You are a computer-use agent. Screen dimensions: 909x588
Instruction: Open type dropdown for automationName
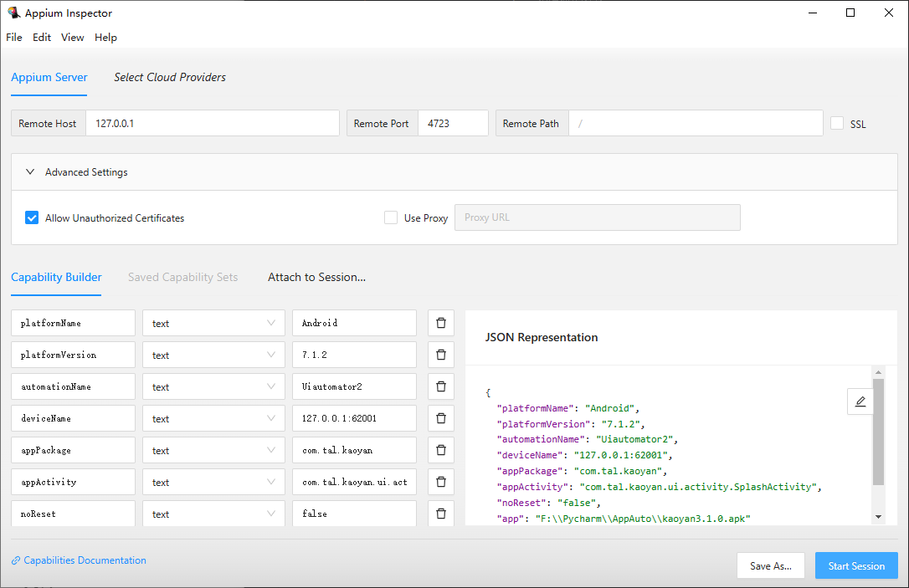214,386
